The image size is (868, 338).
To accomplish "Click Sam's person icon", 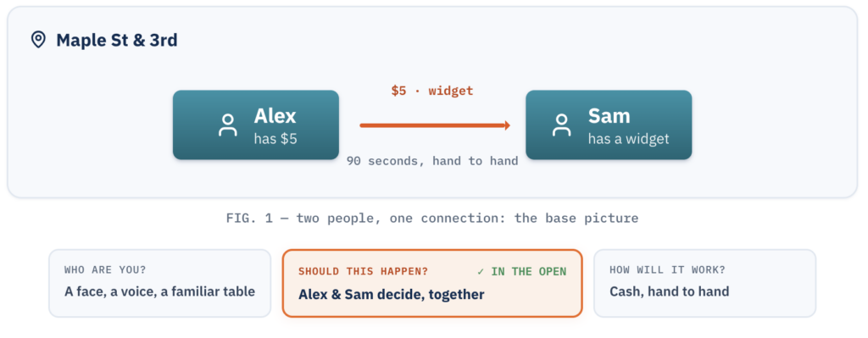I will pos(561,125).
